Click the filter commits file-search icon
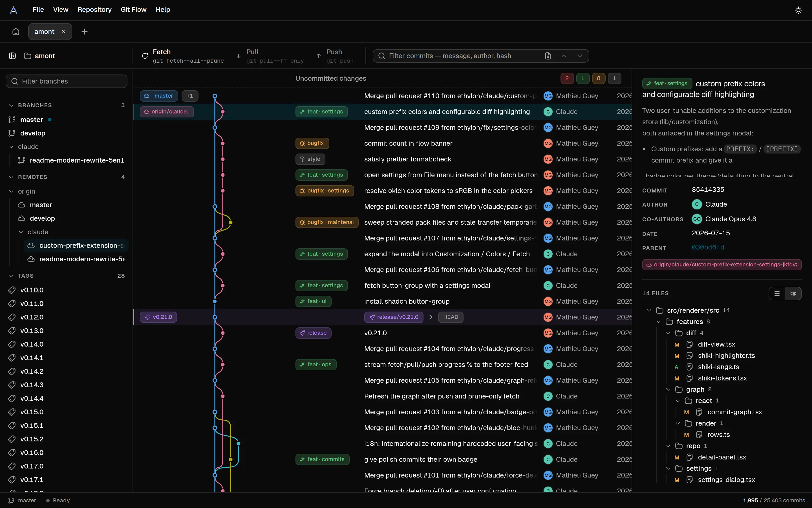The width and height of the screenshot is (812, 508). (548, 56)
